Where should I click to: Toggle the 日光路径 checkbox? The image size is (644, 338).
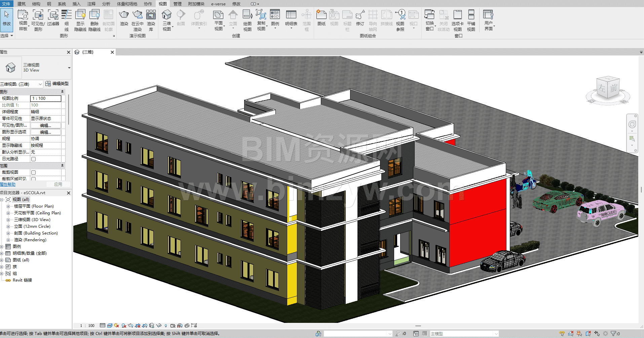[x=33, y=159]
